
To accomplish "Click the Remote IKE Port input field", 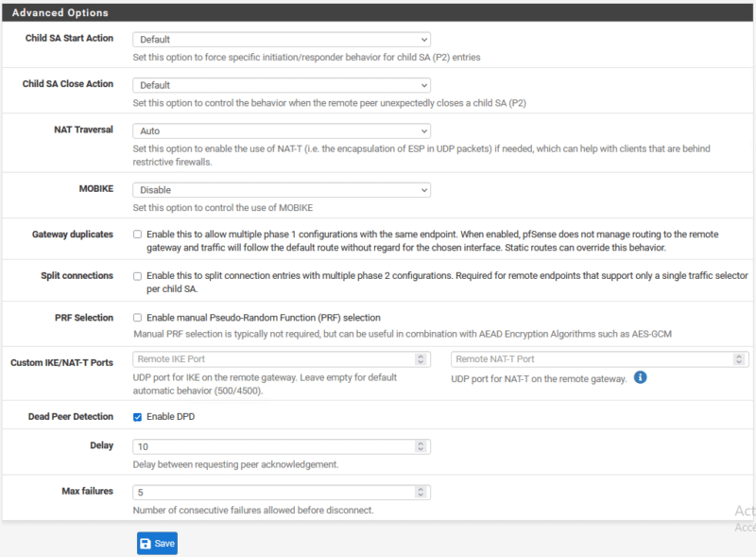I will [272, 359].
